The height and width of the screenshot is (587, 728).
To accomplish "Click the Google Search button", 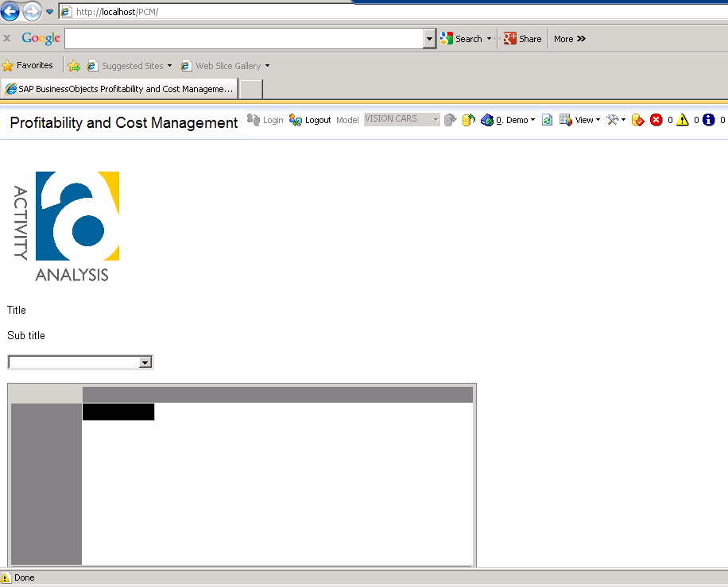I will tap(462, 39).
